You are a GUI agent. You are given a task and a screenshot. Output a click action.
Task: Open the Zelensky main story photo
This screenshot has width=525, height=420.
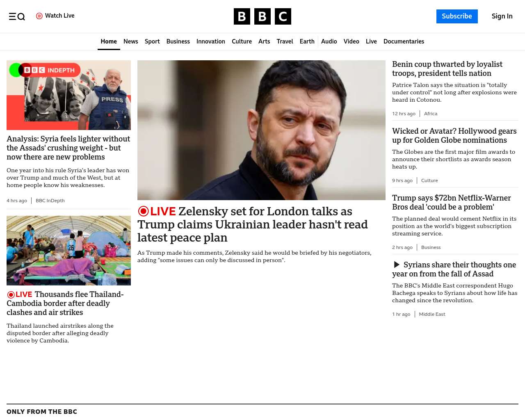pyautogui.click(x=261, y=130)
